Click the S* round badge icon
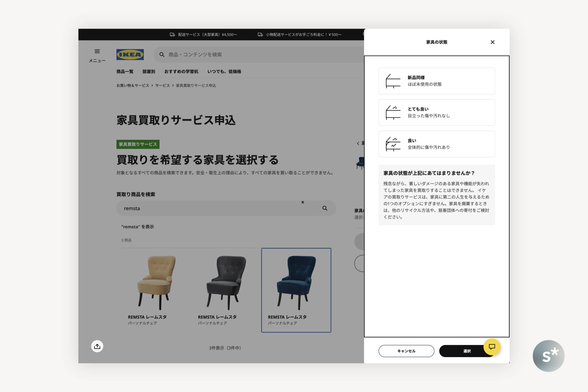Image resolution: width=588 pixels, height=392 pixels. 548,356
